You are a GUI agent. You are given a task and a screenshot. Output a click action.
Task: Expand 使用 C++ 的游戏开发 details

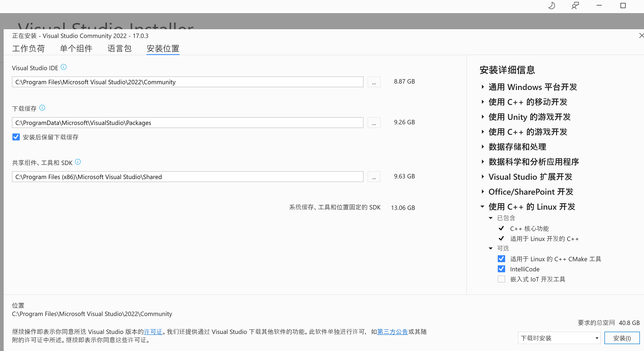pos(483,132)
